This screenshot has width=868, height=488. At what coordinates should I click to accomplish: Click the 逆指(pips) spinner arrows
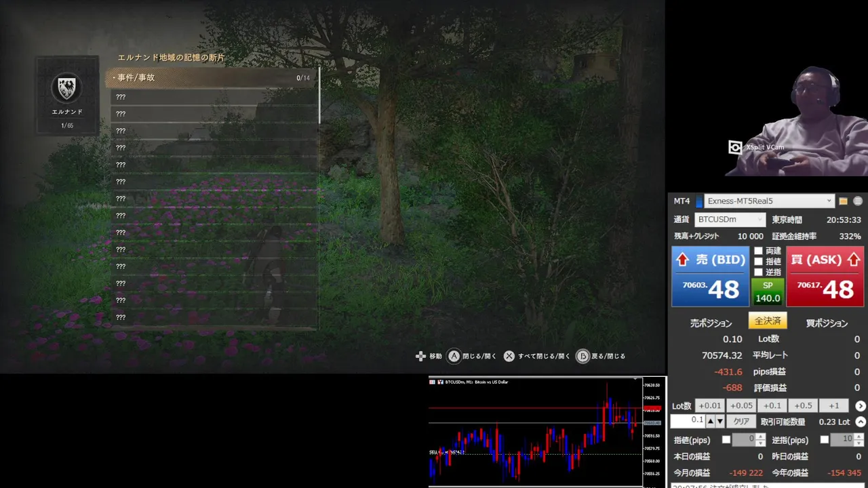(859, 440)
